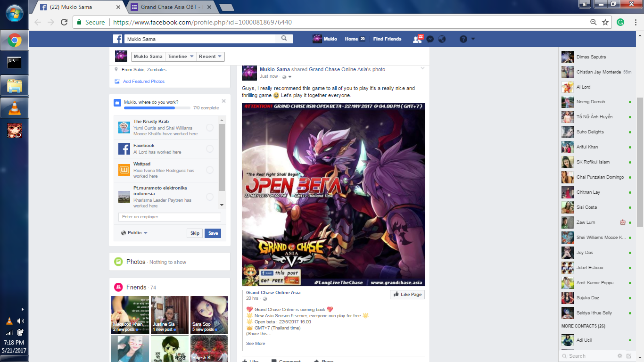Click the zoom magnifier icon in the address bar
Screen dimensions: 644x362
coord(594,22)
